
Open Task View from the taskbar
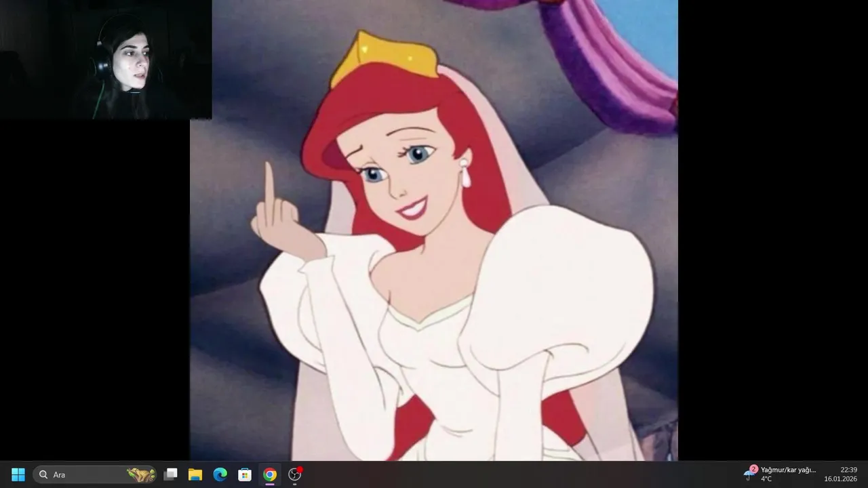(x=171, y=474)
